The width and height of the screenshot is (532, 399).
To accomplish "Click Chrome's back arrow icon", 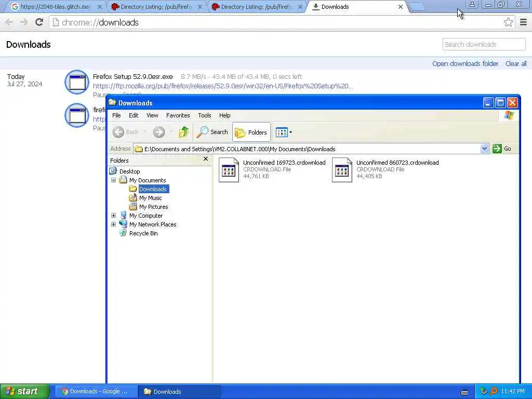I will pyautogui.click(x=9, y=22).
